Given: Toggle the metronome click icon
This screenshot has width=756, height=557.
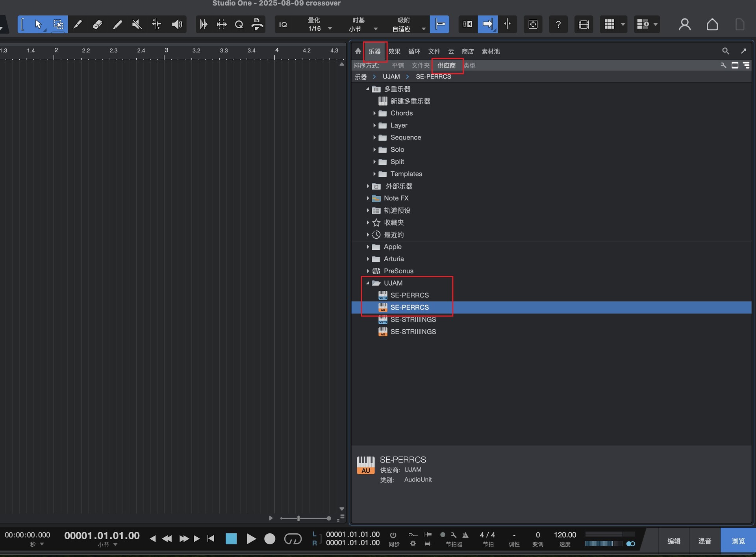Looking at the screenshot, I should click(465, 535).
